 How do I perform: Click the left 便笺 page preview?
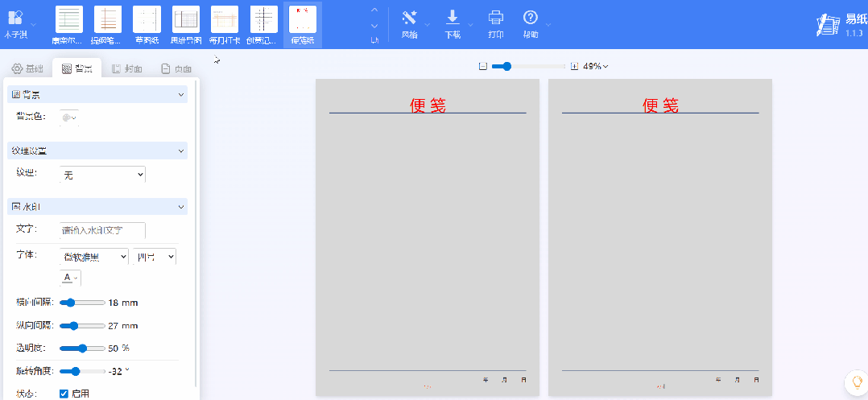coord(428,237)
